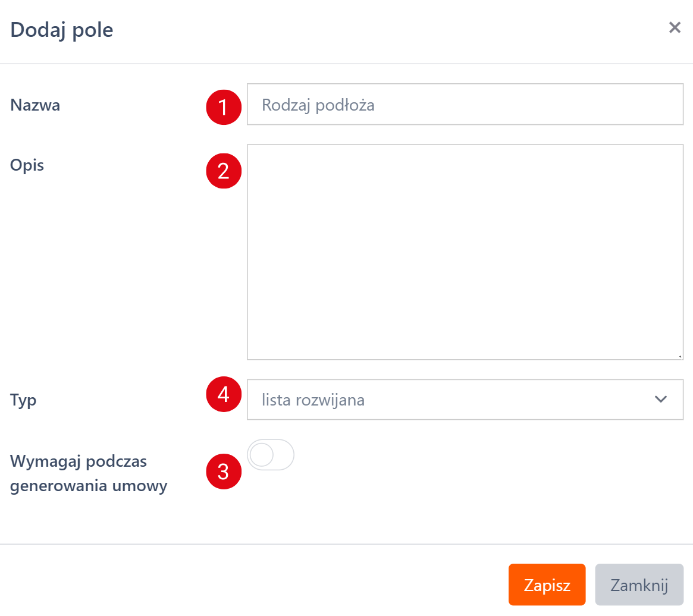Click the chevron arrow in Typ field

(x=660, y=400)
